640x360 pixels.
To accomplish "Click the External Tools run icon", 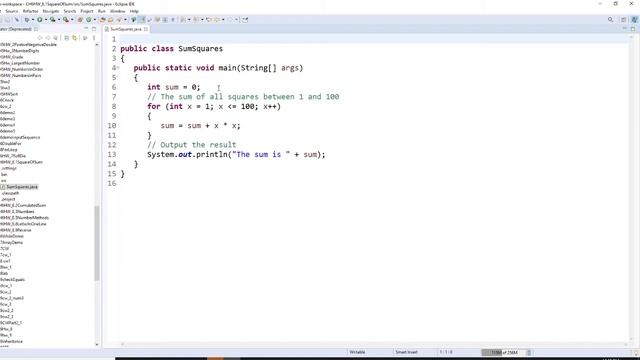I will [x=66, y=20].
